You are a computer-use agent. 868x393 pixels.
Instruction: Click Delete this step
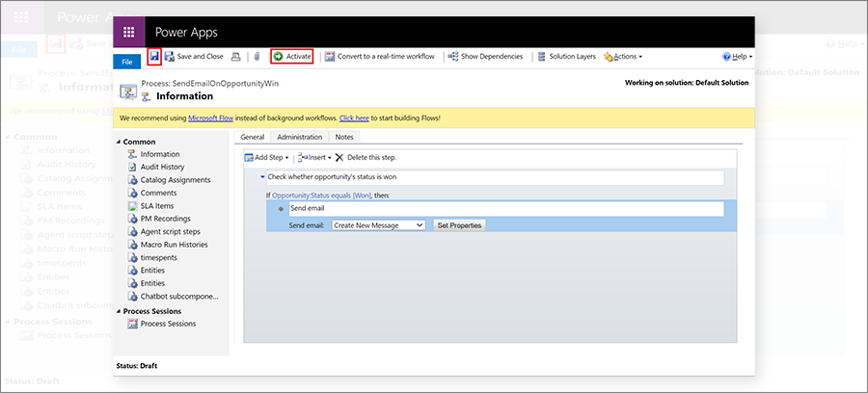point(366,158)
